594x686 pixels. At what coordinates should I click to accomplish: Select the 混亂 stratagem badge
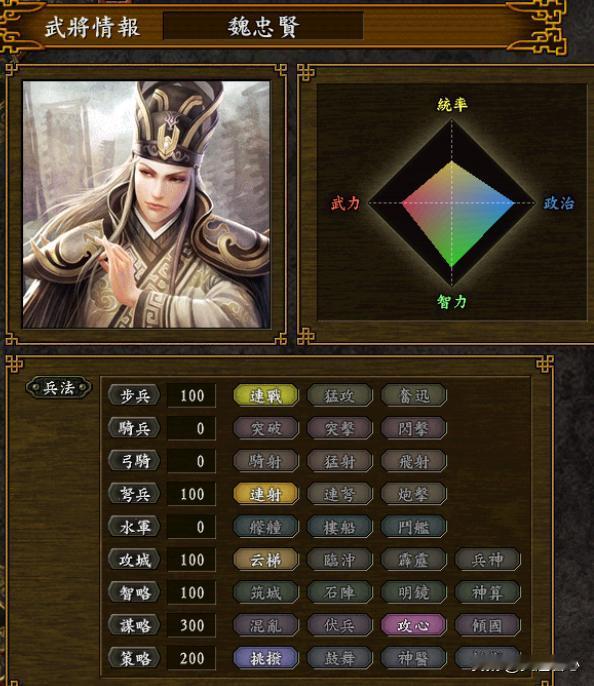click(266, 625)
